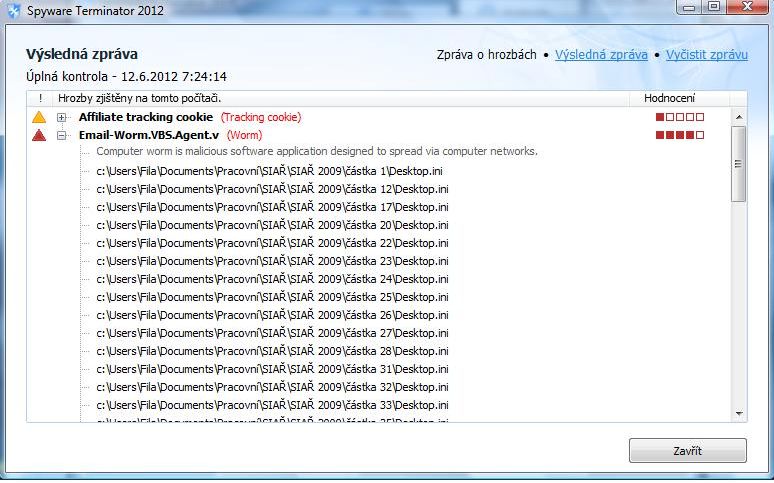This screenshot has height=483, width=774.
Task: Select path ending 'částka 27\Desktop.ini'
Action: pyautogui.click(x=272, y=333)
